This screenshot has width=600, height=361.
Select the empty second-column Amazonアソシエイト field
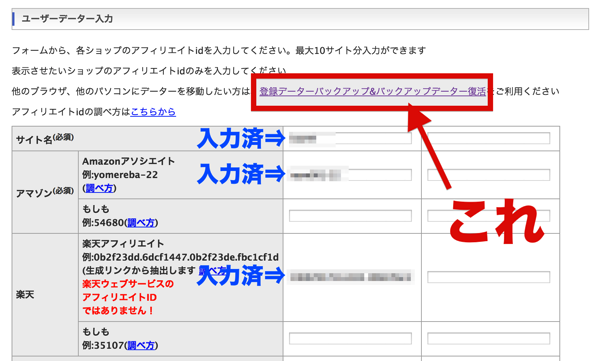point(489,175)
